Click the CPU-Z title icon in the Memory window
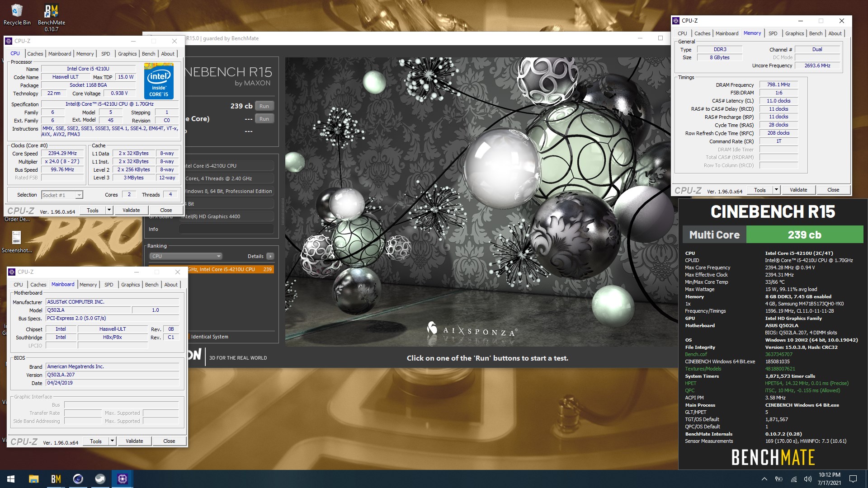868x488 pixels. click(x=676, y=21)
